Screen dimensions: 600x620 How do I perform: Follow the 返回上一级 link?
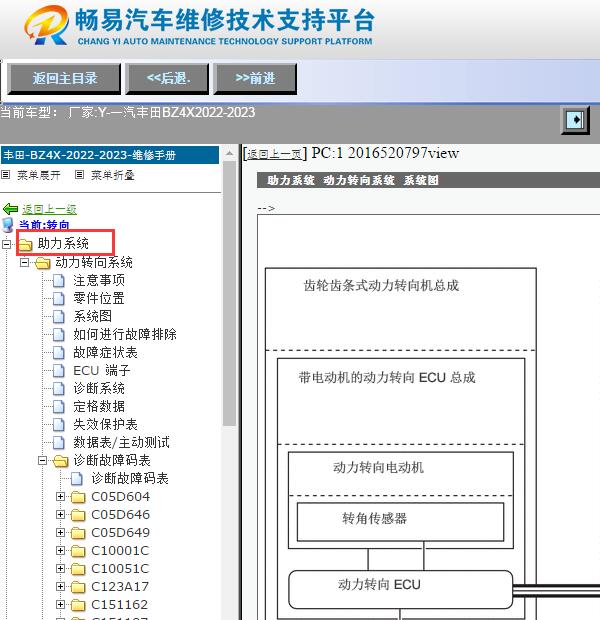pos(49,209)
